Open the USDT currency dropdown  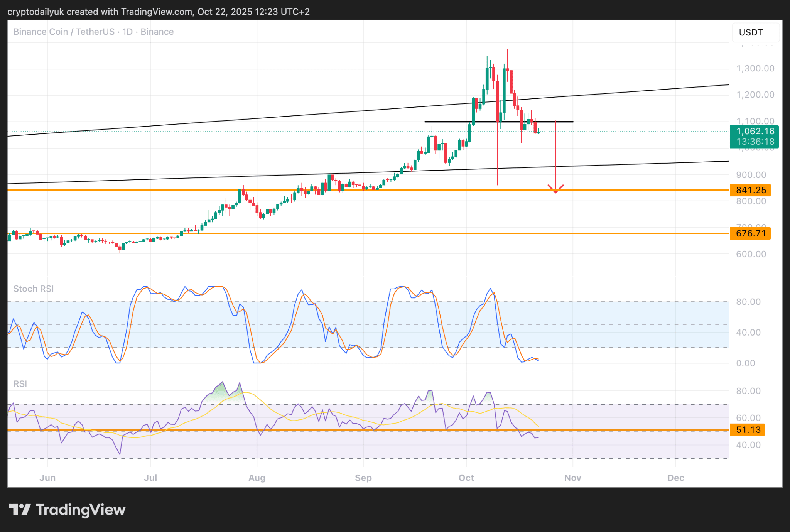tap(755, 32)
